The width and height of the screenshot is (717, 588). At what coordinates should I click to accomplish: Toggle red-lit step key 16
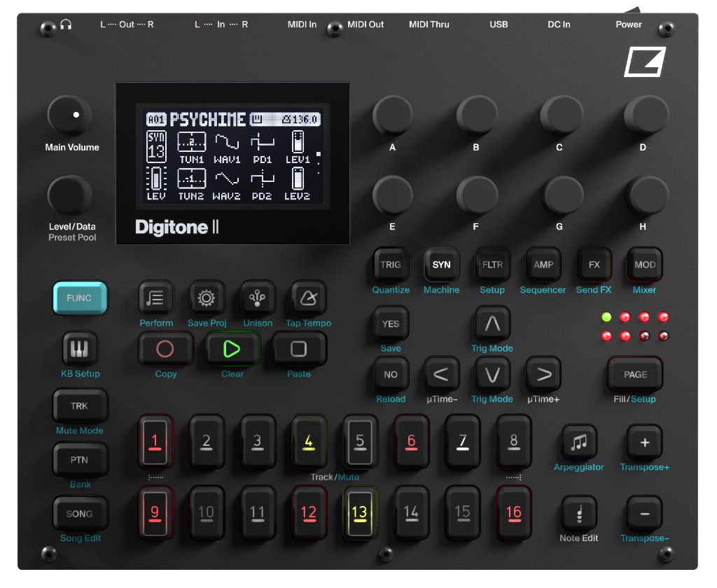pos(513,512)
